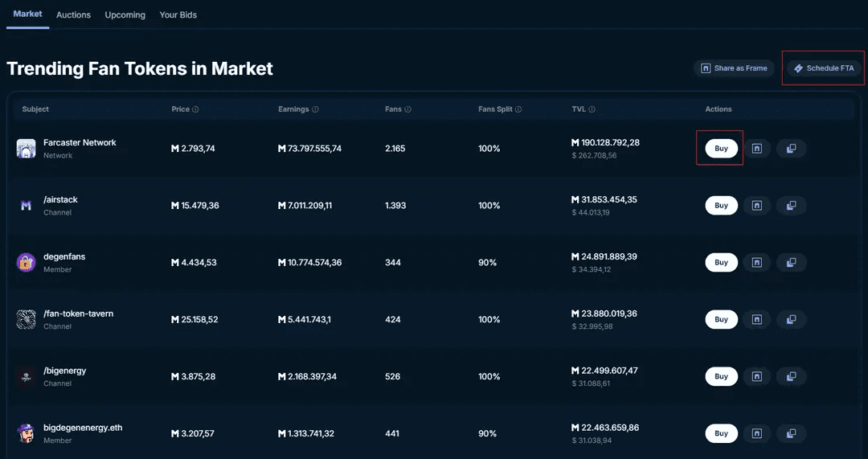The image size is (868, 459).
Task: Open Farcaster Network avatar
Action: coord(26,149)
